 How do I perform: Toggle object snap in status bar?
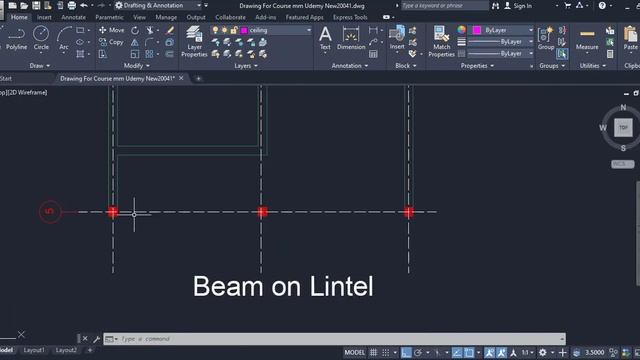(469, 352)
